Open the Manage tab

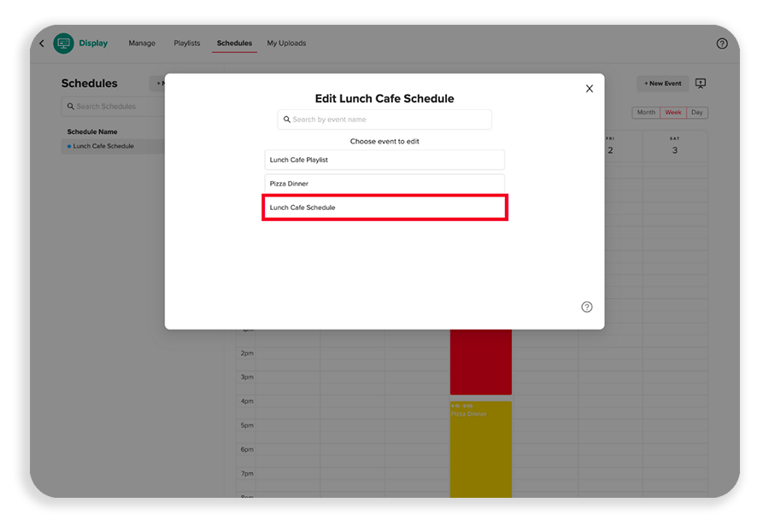[x=142, y=44]
